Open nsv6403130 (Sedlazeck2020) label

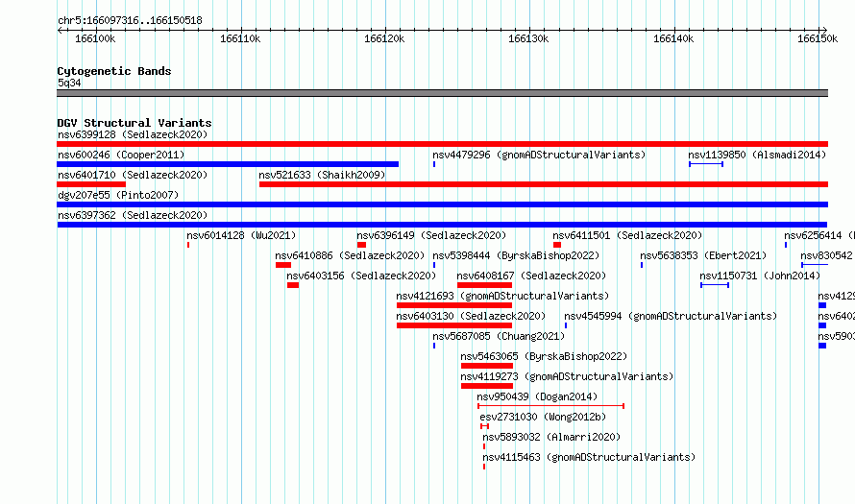tap(471, 316)
